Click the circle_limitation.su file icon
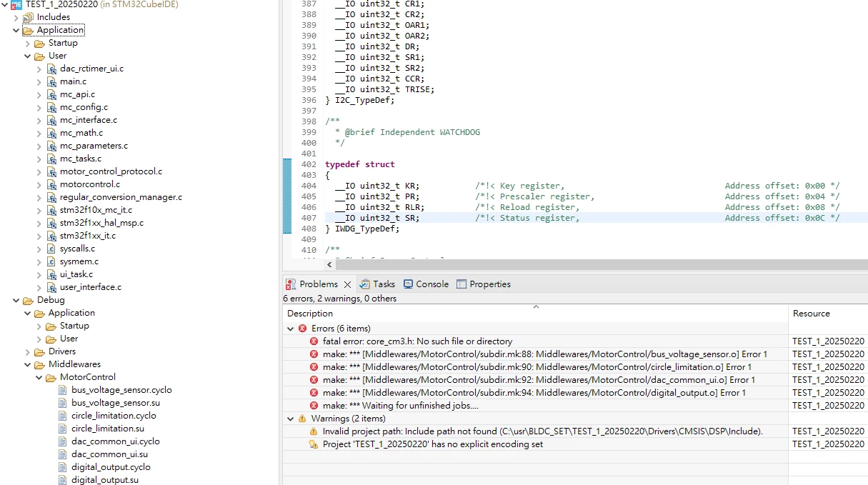868x485 pixels. (63, 429)
